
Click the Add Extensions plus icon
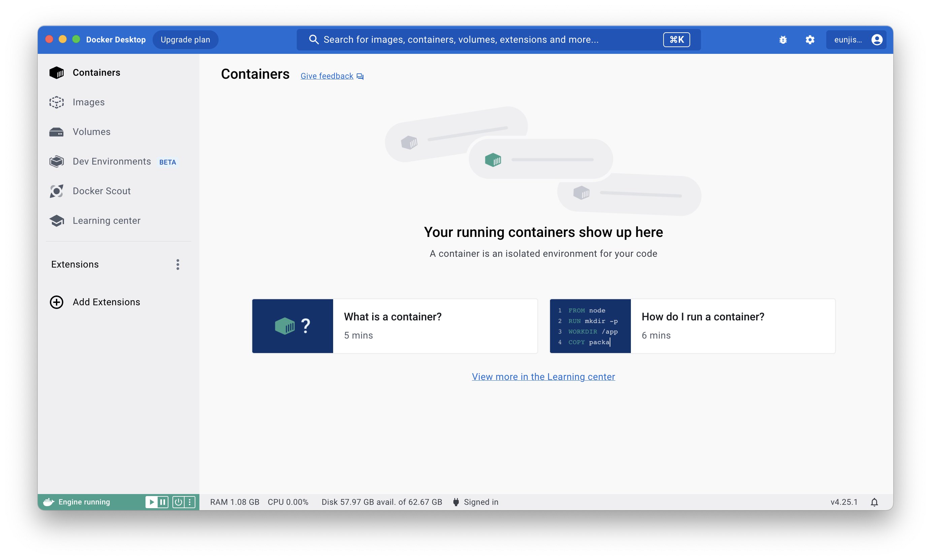57,302
